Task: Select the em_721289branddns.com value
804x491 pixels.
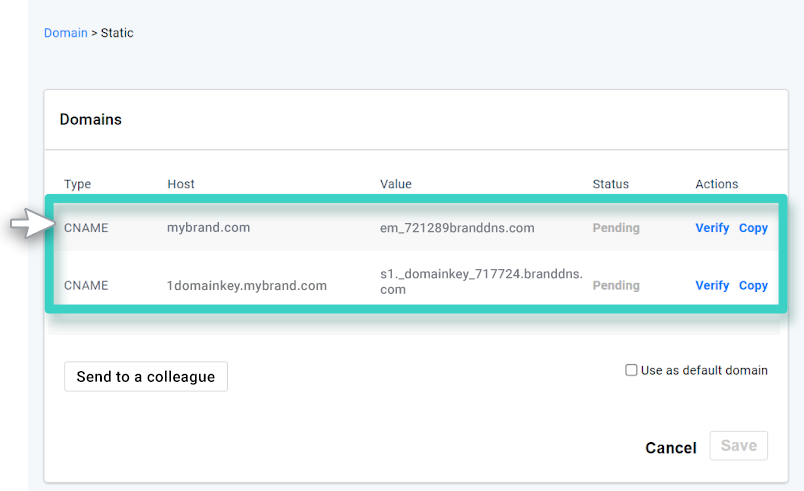Action: pyautogui.click(x=457, y=227)
